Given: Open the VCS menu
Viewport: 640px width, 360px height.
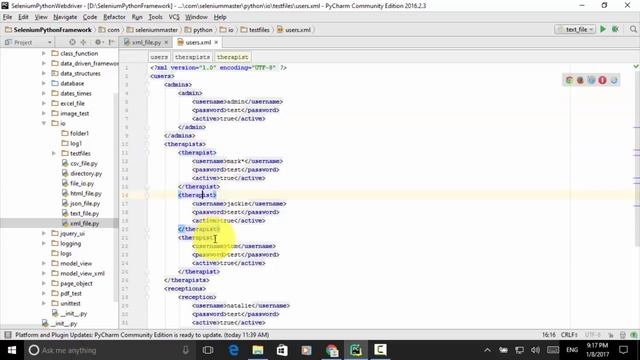Looking at the screenshot, I should pos(174,17).
